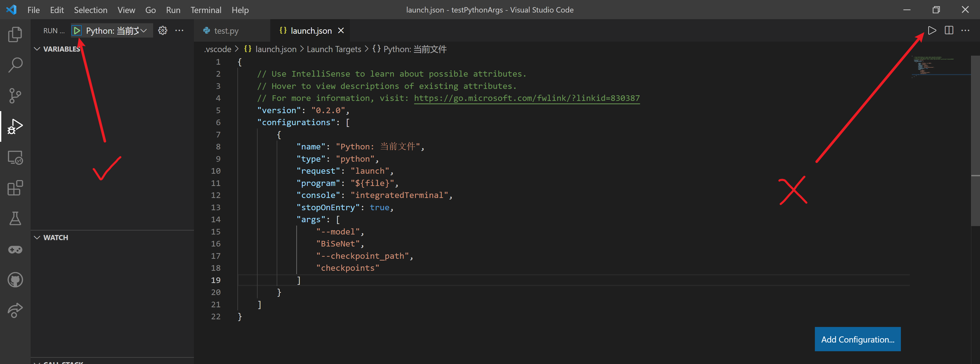Split the editor to the right
This screenshot has width=980, height=364.
[949, 30]
